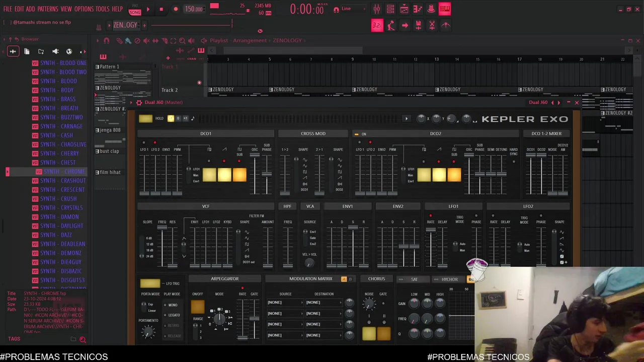Screen dimensions: 644x362
Task: Click the render arrow toolbar icon
Action: click(405, 25)
